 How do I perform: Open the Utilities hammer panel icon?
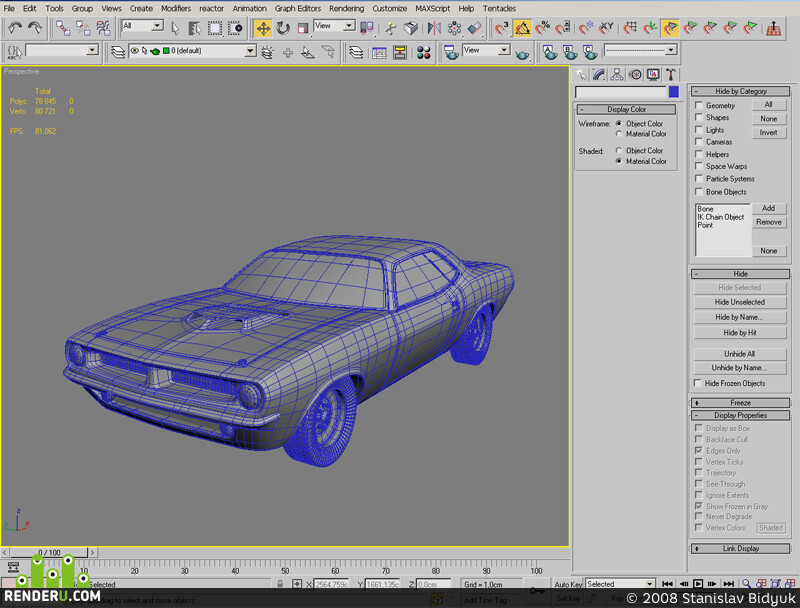(670, 75)
